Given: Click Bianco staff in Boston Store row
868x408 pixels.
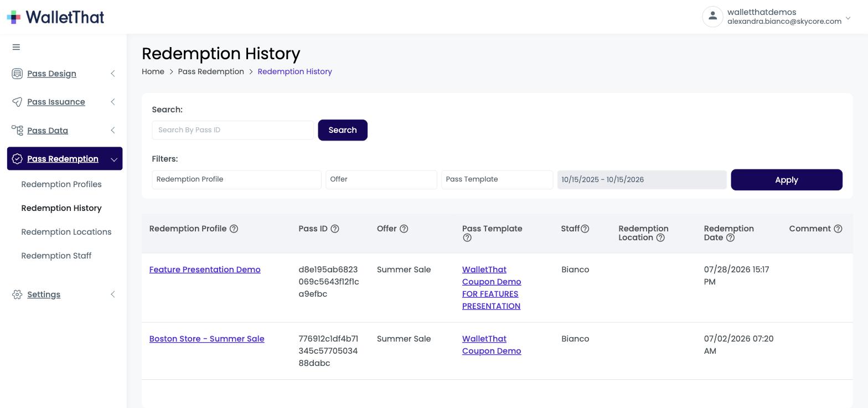Looking at the screenshot, I should point(575,339).
